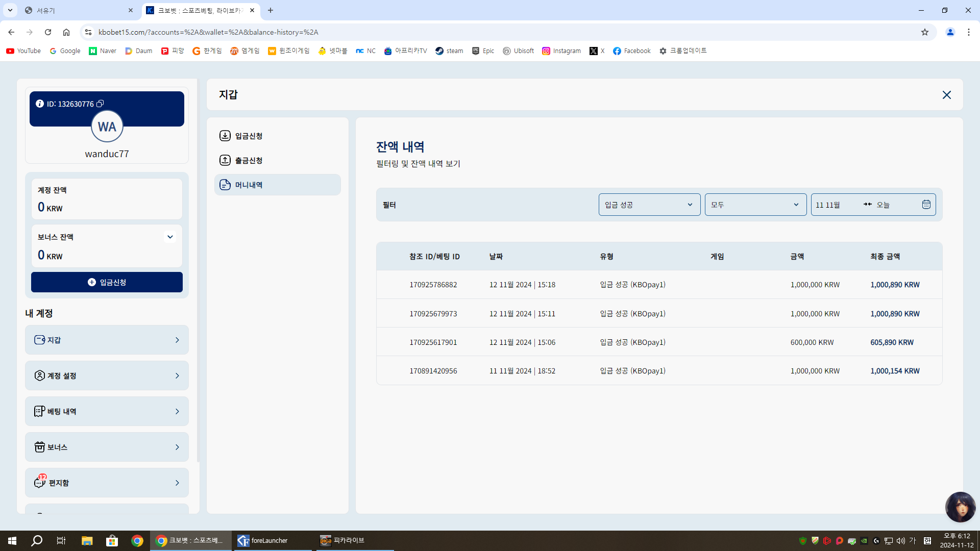Screen dimensions: 980x551
Task: Bookmark this page with the star
Action: click(925, 32)
